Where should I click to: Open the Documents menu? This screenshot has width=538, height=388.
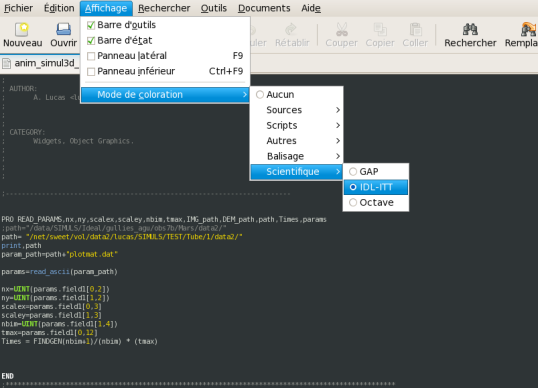tap(264, 8)
